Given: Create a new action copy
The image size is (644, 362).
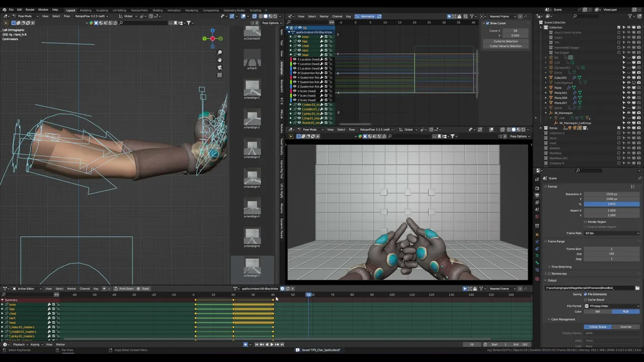Looking at the screenshot, I should point(287,289).
